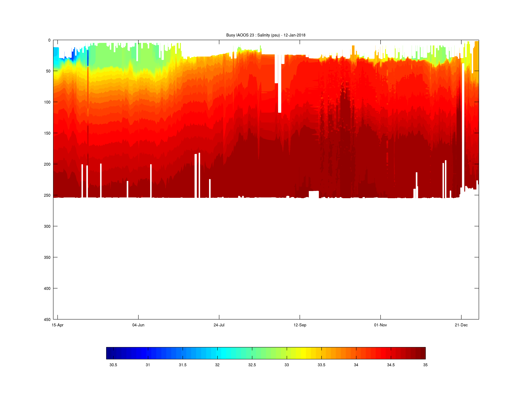Viewport: 532px width, 399px height.
Task: Click the 12-Sep date label
Action: [x=300, y=325]
